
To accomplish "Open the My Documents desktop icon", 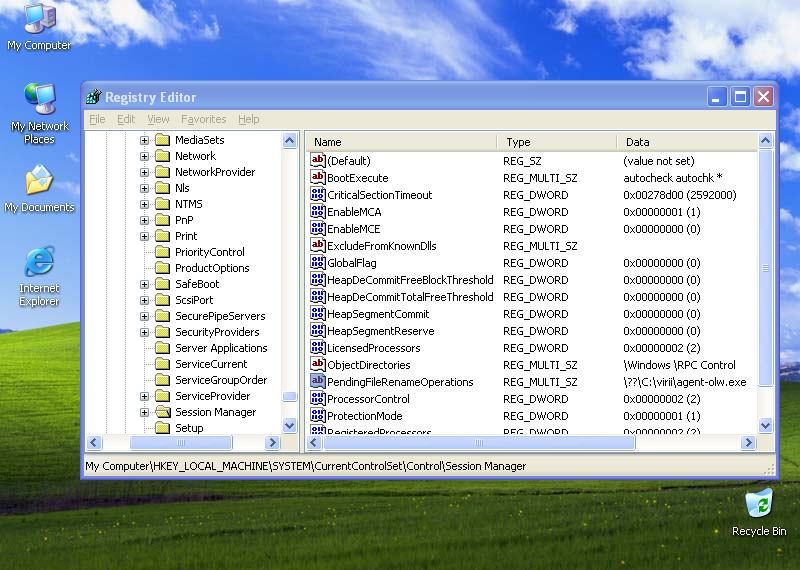I will click(39, 189).
